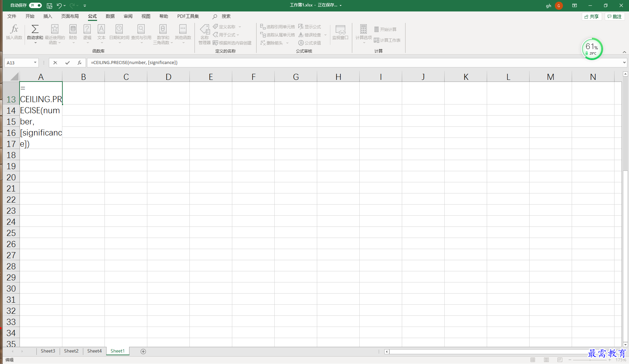Switch to the Sheet2 worksheet tab
Screen dimensions: 629x364
pyautogui.click(x=71, y=351)
